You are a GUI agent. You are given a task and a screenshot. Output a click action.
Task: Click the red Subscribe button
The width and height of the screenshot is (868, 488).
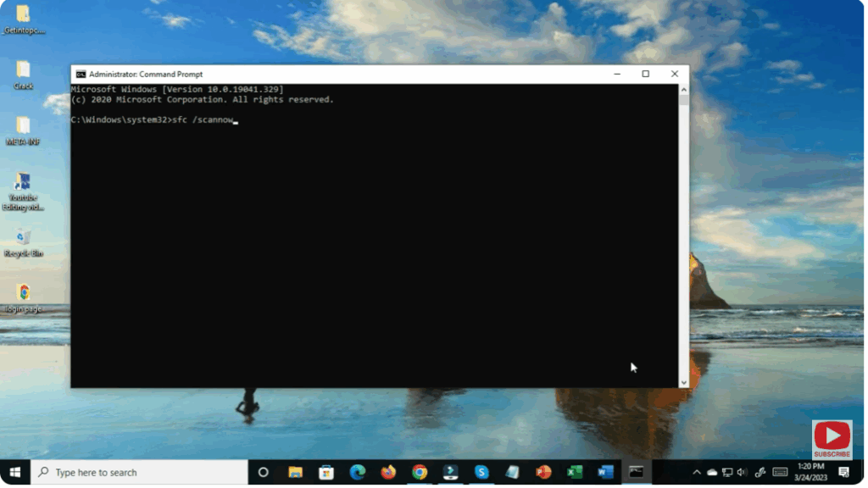(832, 436)
